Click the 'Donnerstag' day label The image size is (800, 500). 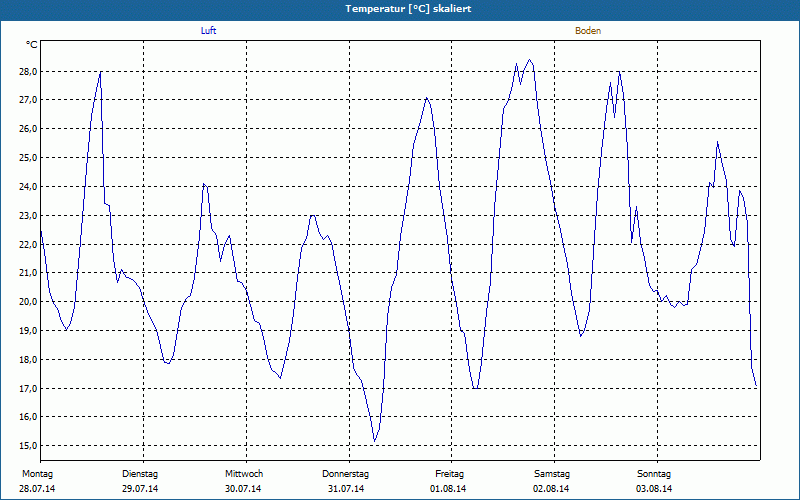click(345, 474)
